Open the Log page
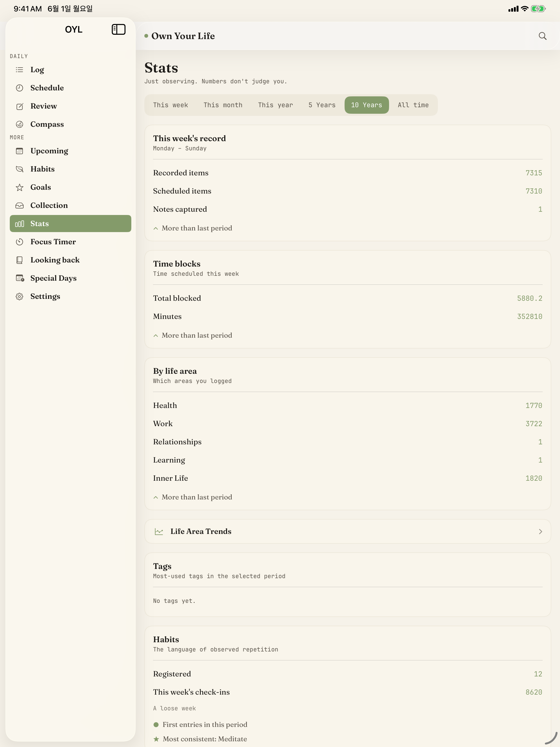Viewport: 560px width, 747px height. coord(70,69)
